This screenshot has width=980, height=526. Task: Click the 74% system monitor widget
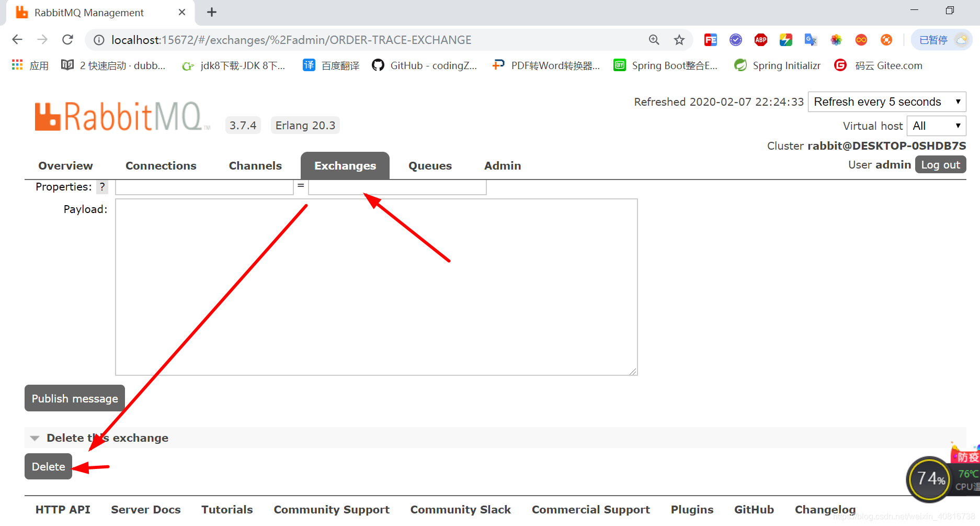(x=930, y=478)
